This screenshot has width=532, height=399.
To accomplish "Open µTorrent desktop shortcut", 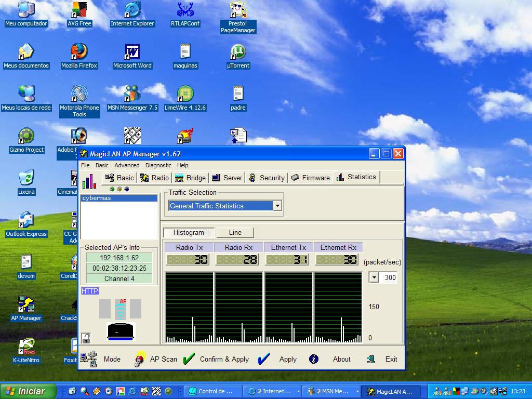I will coord(238,52).
